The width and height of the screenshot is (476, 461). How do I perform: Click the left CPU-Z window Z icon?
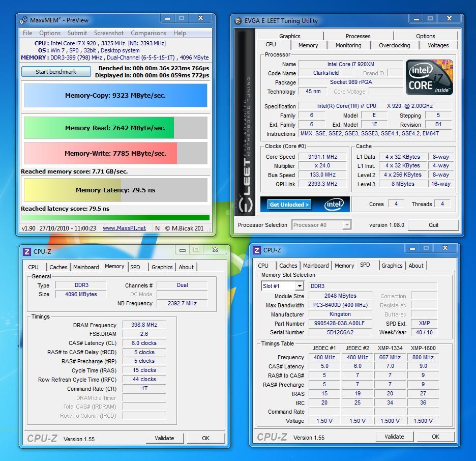tap(27, 252)
